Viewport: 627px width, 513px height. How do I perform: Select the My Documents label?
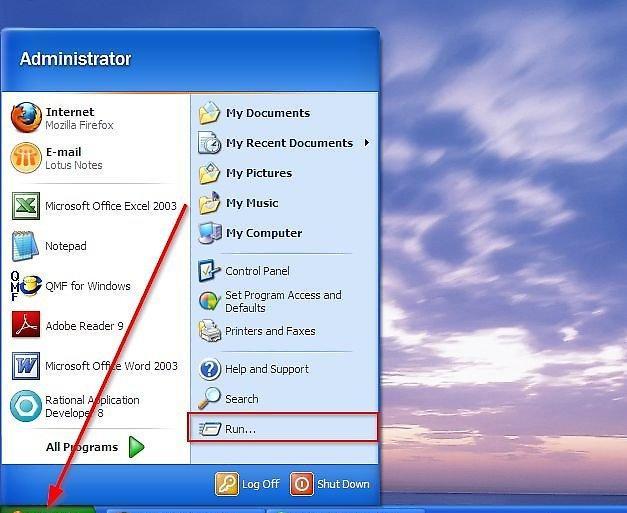point(268,113)
